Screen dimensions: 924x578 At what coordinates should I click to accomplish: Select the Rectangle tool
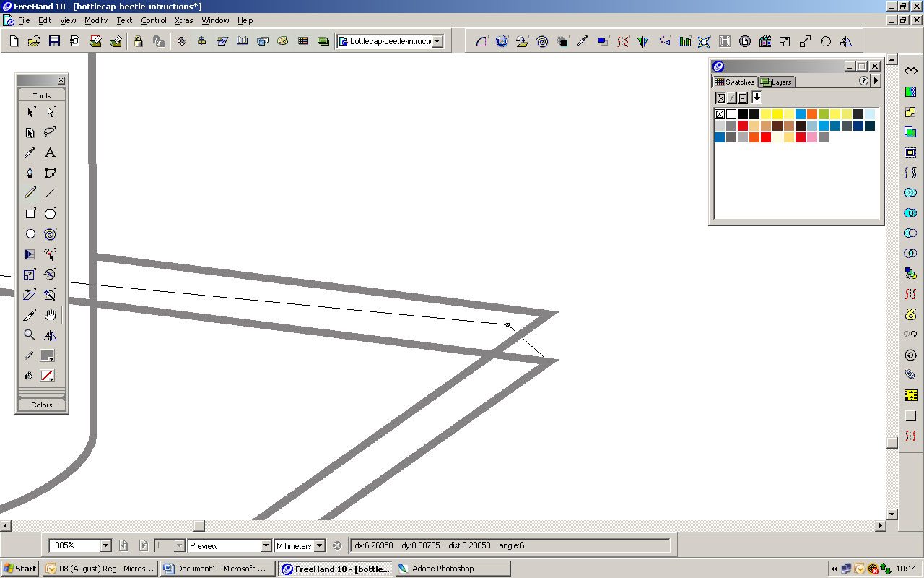(x=30, y=213)
